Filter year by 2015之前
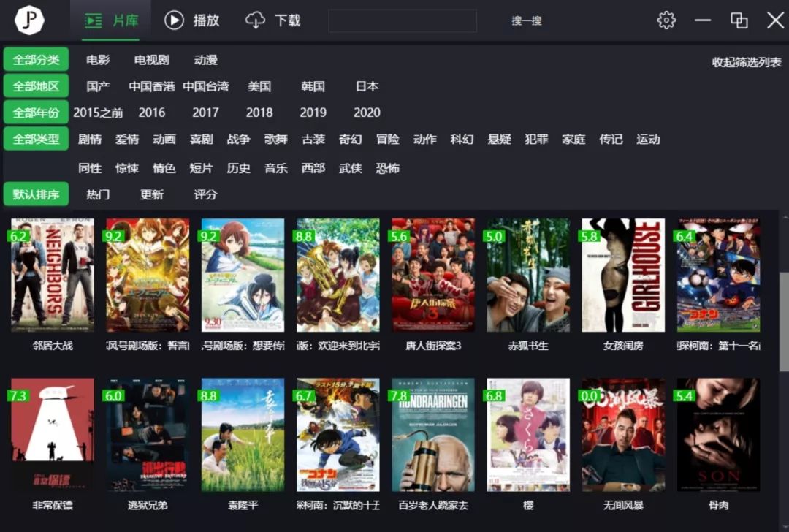The height and width of the screenshot is (532, 789). [98, 113]
